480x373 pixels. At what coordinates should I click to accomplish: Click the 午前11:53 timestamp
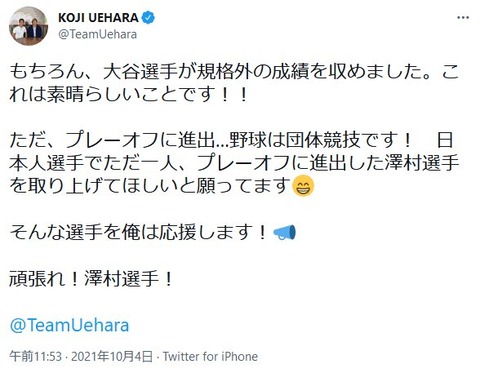(35, 357)
